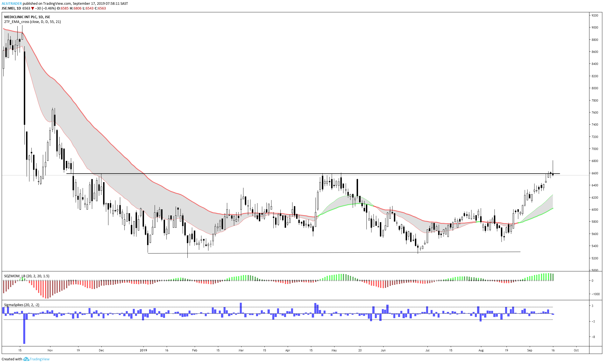
Task: Click the 8000 price axis label
Action: tap(595, 88)
